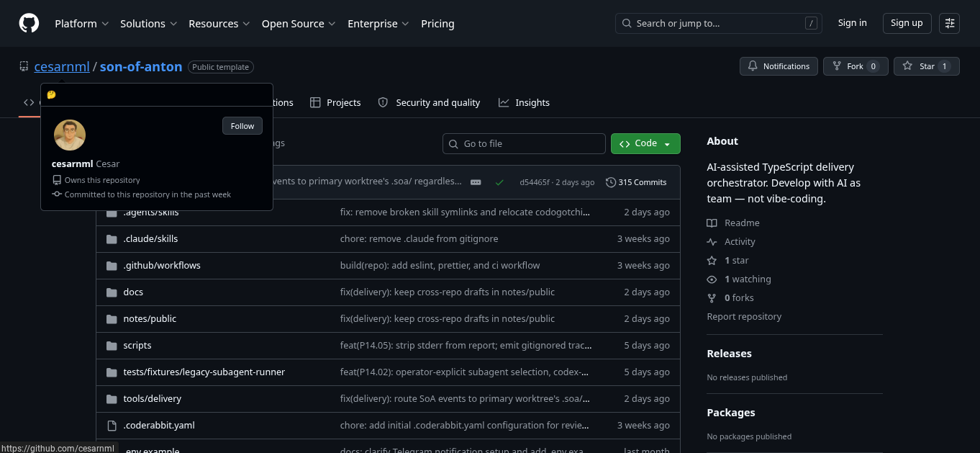Viewport: 980px width, 453px height.
Task: Open the appearance settings icon in header
Action: point(950,23)
